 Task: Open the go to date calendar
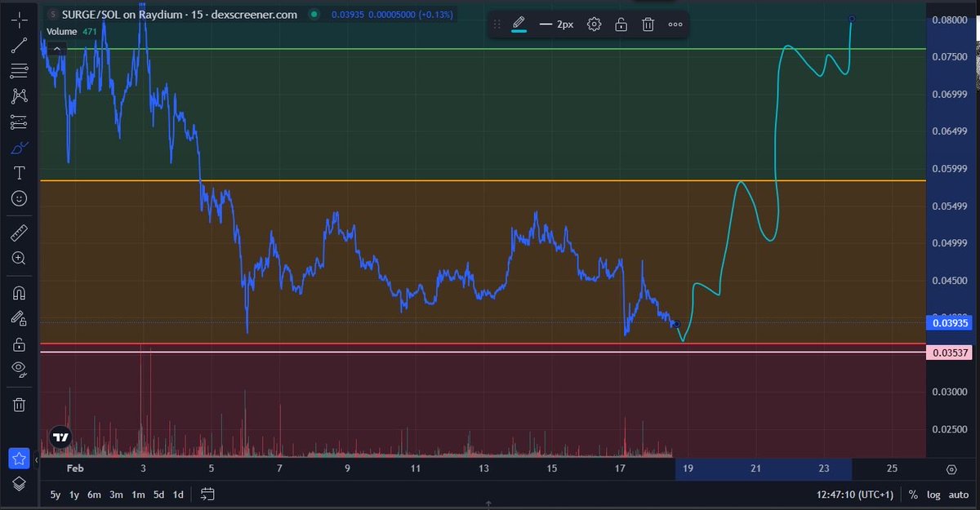[207, 494]
